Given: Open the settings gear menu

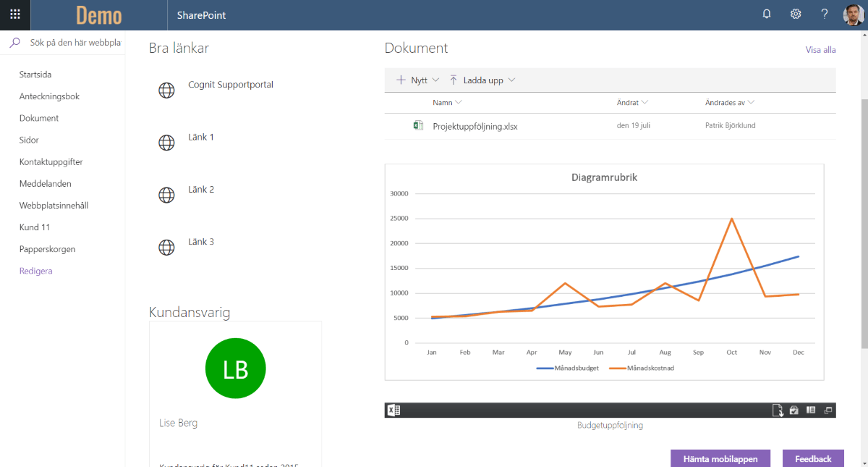Looking at the screenshot, I should click(796, 14).
